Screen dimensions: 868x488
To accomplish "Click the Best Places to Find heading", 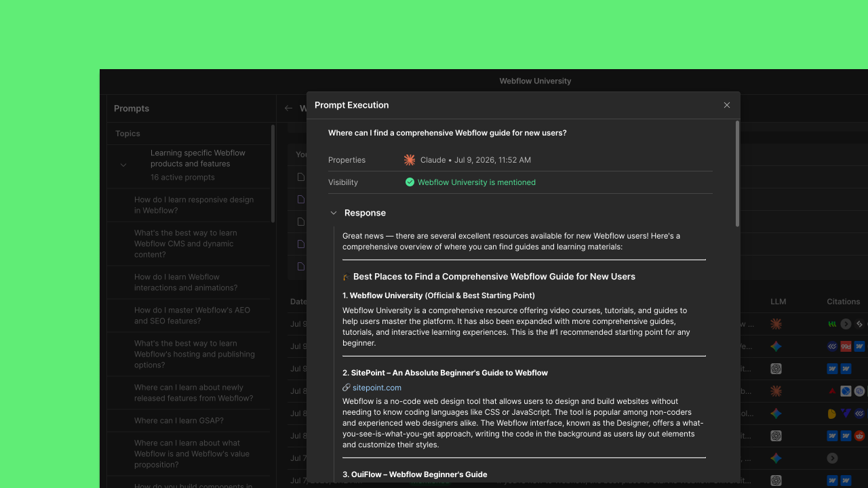I will 494,277.
